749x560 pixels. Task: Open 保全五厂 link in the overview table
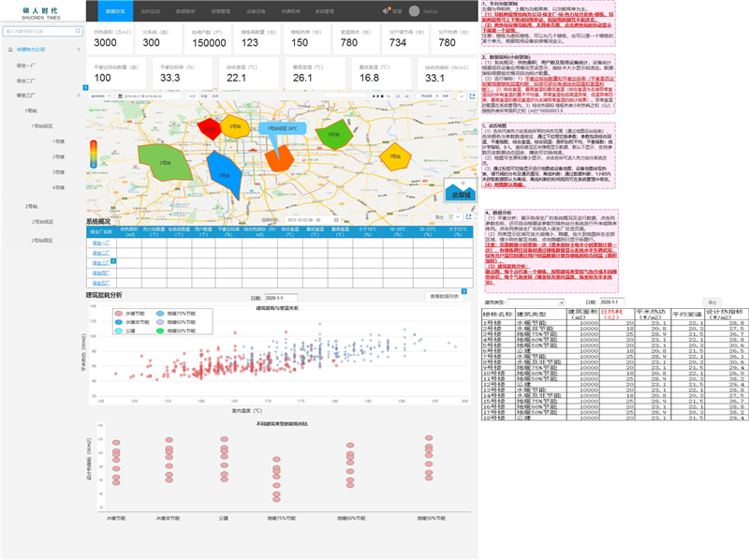101,284
